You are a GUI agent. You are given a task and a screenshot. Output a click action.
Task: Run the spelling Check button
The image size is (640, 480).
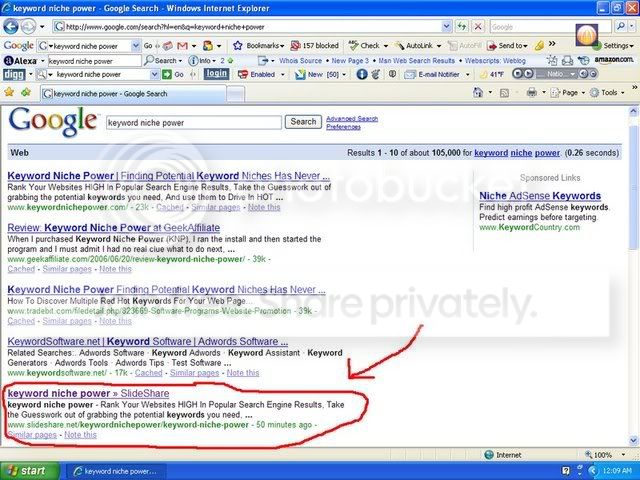pos(365,46)
